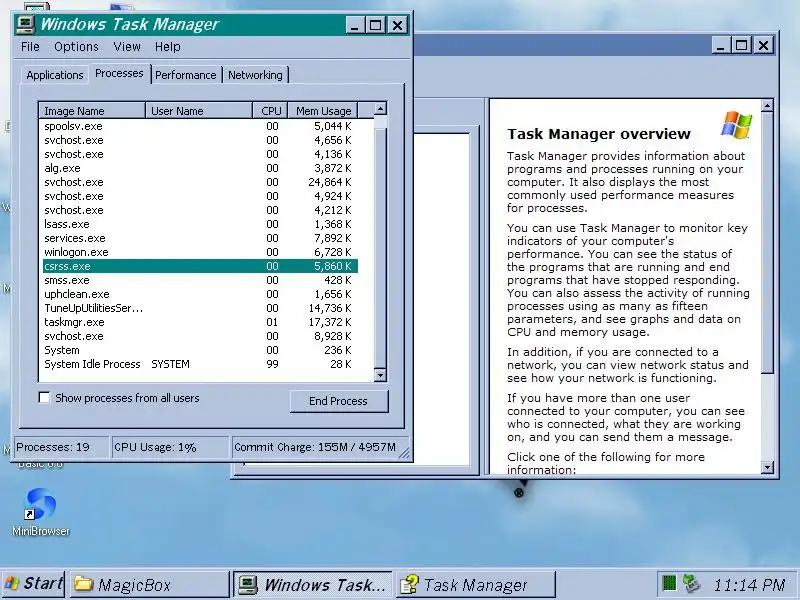
Task: Click the network tray icon
Action: (x=691, y=583)
